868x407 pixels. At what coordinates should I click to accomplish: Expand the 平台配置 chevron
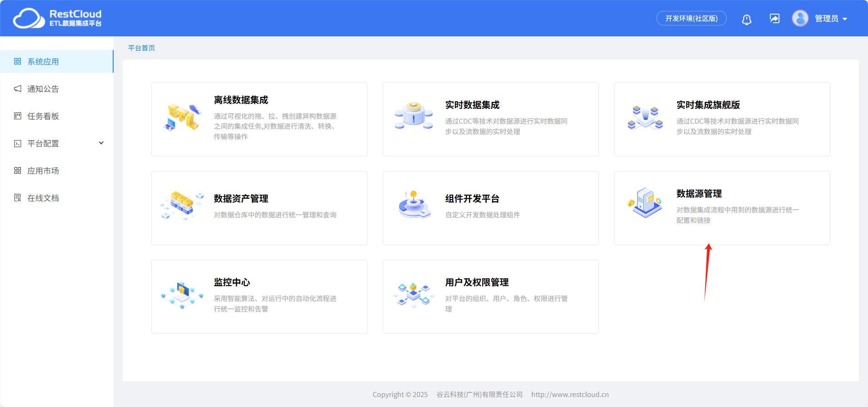tap(101, 143)
